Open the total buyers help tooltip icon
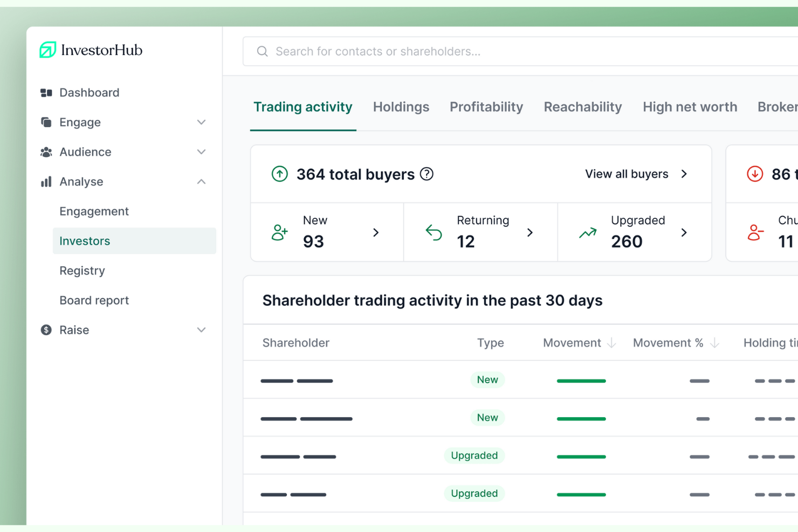Viewport: 798px width, 532px height. pos(426,174)
